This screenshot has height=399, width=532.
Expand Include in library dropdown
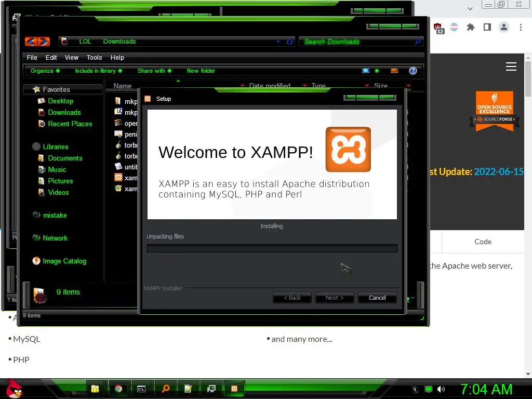(x=98, y=71)
